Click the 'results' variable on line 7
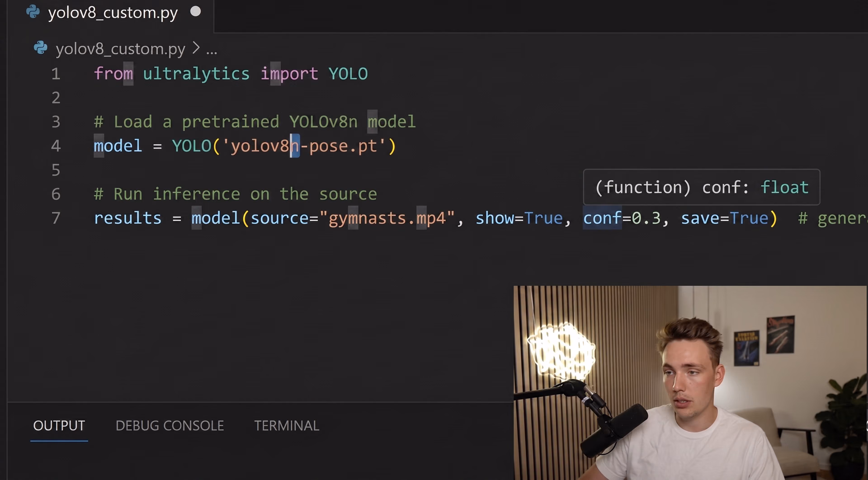The height and width of the screenshot is (480, 868). (127, 218)
